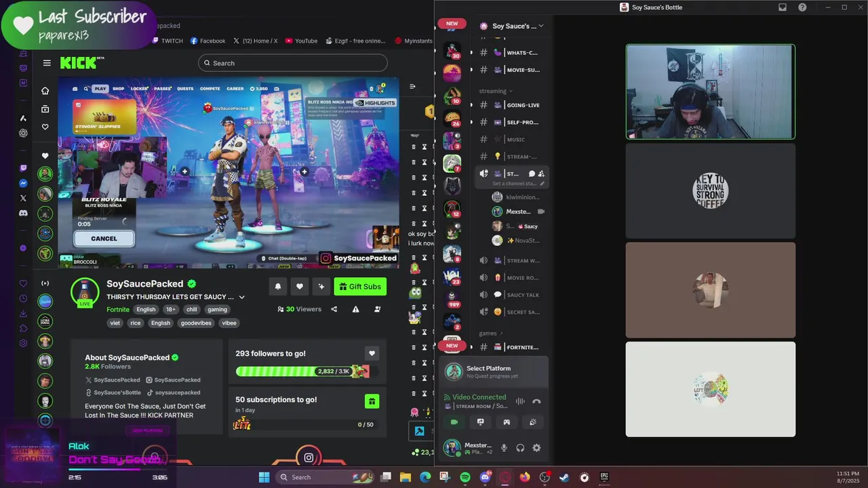Viewport: 868px width, 488px height.
Task: Toggle noise suppression waveform icon
Action: pyautogui.click(x=520, y=401)
